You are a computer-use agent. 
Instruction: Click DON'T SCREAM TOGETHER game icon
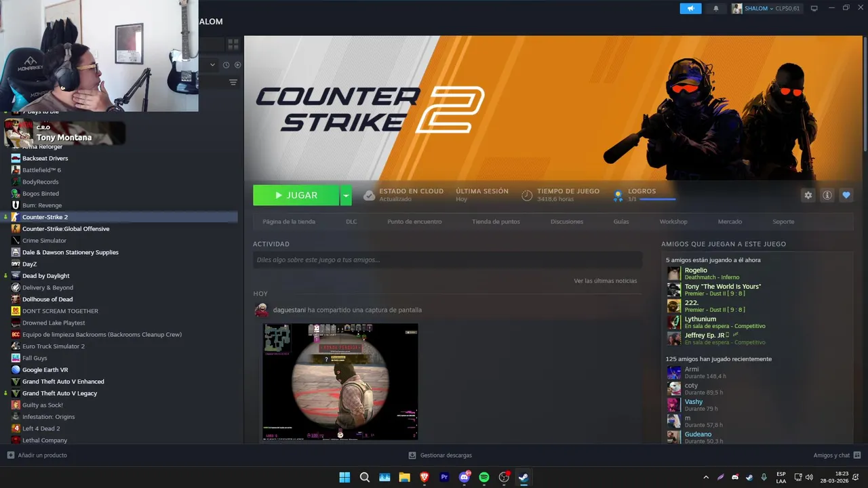click(x=16, y=311)
